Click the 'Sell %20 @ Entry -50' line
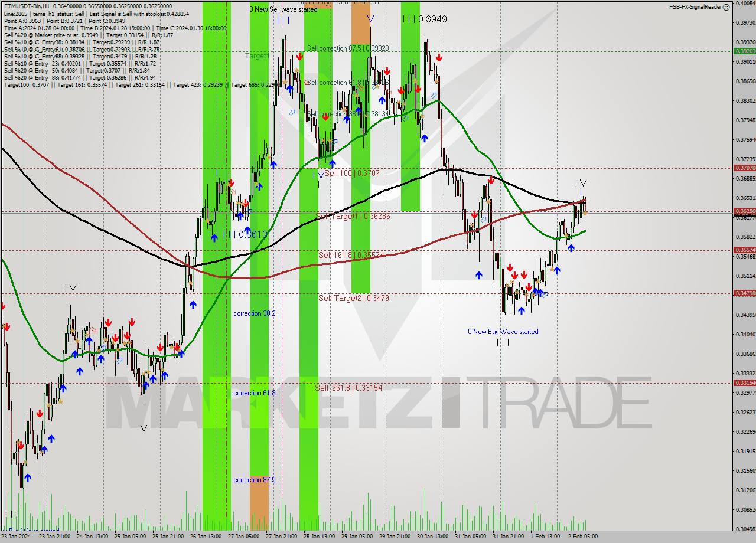 tap(78, 70)
